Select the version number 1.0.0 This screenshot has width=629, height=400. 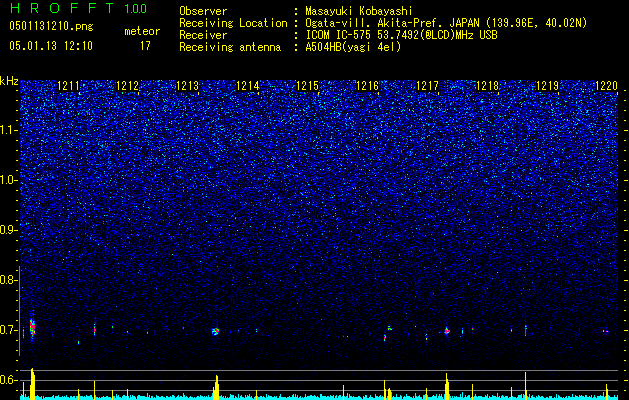pos(136,8)
